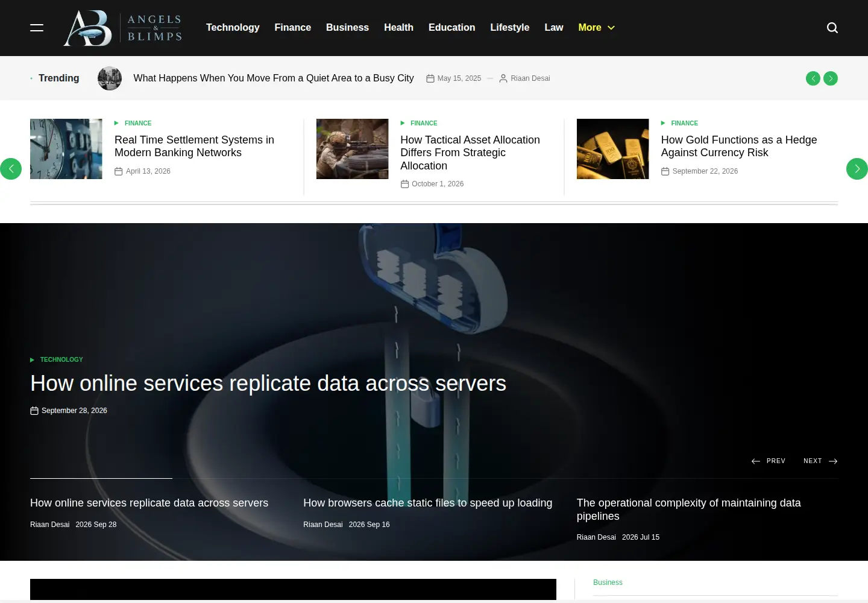
Task: Click next trending arrow button
Action: click(x=831, y=78)
